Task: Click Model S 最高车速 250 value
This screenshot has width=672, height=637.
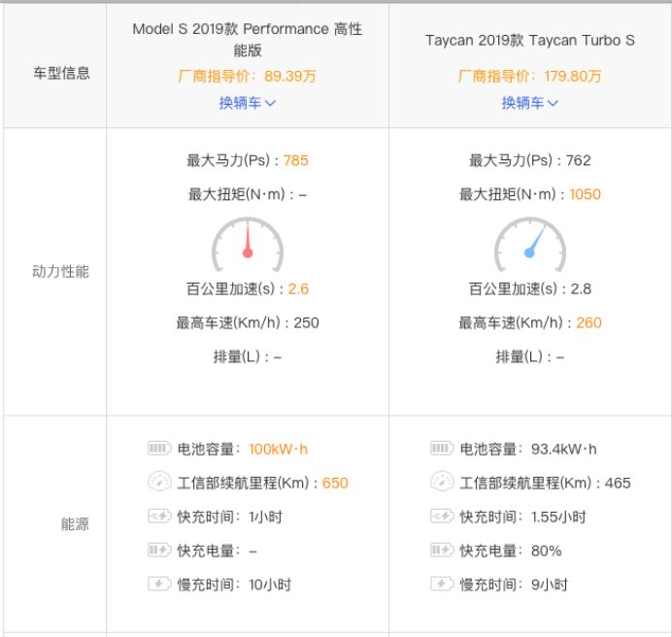Action: coord(306,322)
